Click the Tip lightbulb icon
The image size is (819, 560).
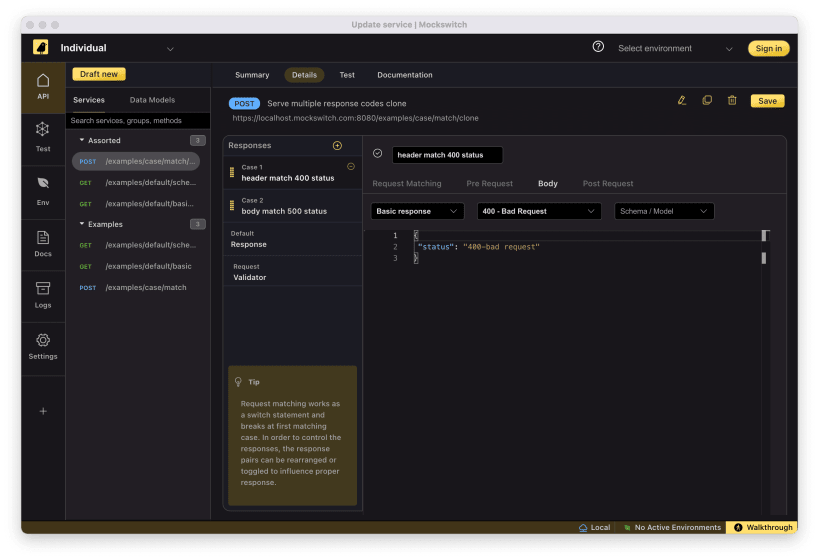click(238, 382)
